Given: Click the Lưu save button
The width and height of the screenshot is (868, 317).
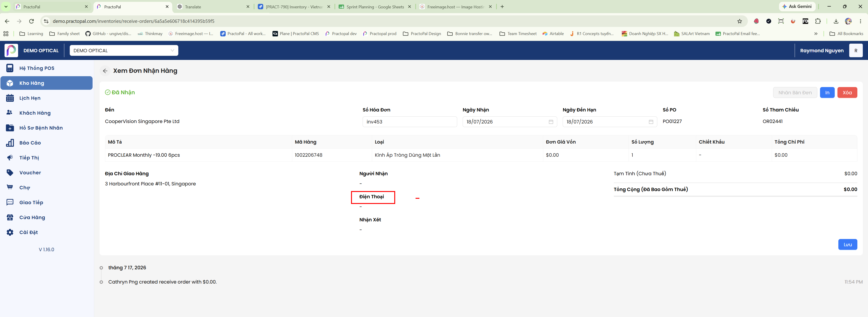Looking at the screenshot, I should click(848, 244).
